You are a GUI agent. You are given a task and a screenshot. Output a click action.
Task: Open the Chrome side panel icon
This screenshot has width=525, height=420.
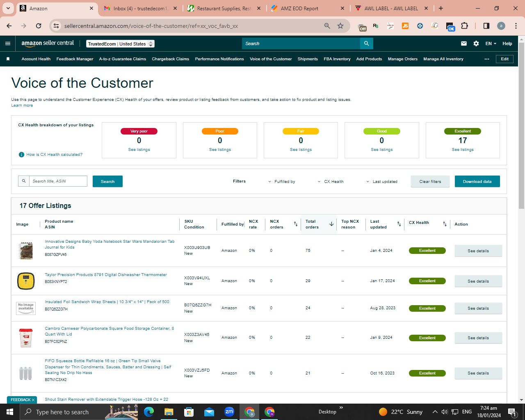coord(486,26)
